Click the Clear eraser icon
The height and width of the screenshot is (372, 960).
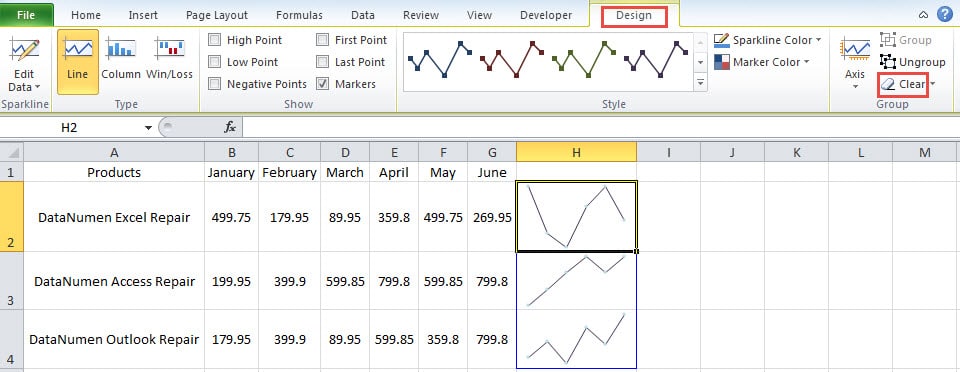(888, 84)
